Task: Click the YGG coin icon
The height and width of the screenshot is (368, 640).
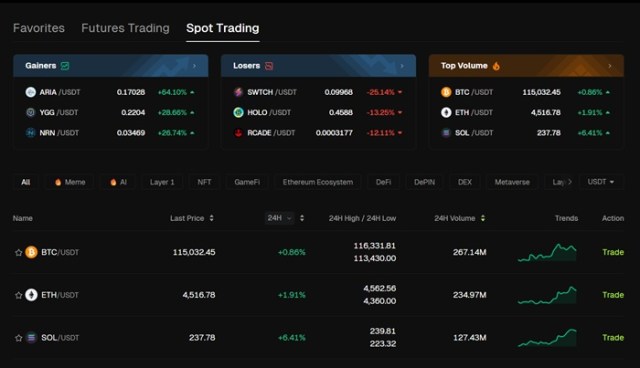Action: [31, 112]
